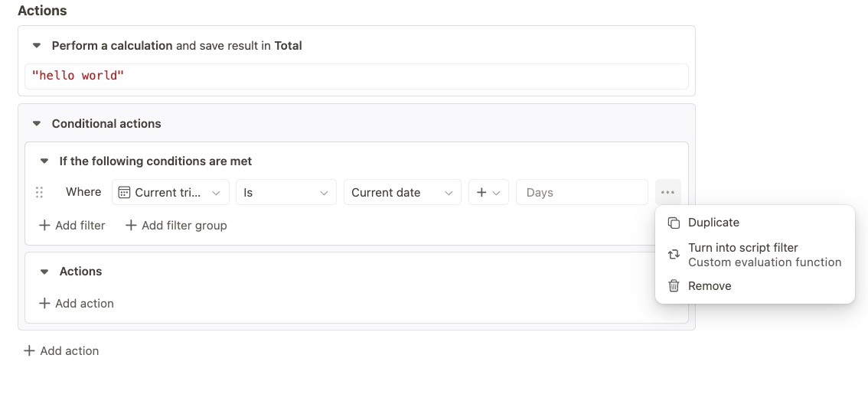Click the Remove trash icon
This screenshot has height=394, width=868.
pos(674,286)
